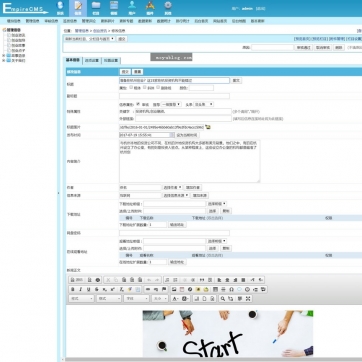Click the Cut icon in editor toolbar

(x=108, y=280)
